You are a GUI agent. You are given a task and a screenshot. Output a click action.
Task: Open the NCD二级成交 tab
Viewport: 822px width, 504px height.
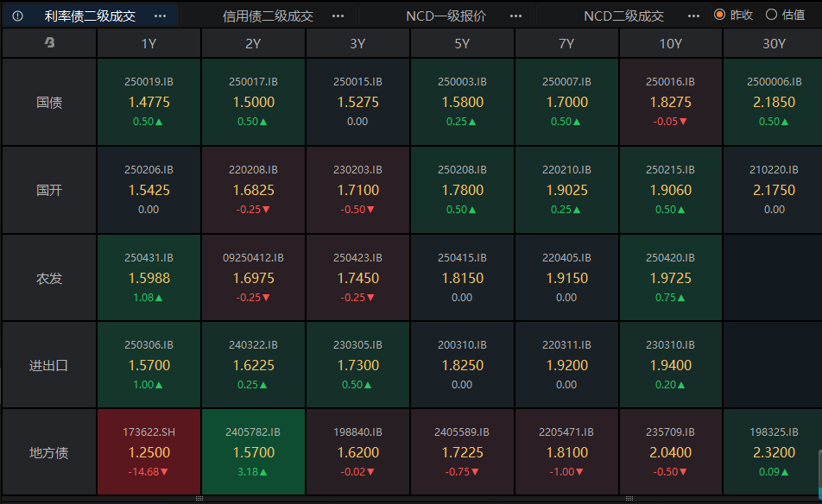(x=623, y=16)
